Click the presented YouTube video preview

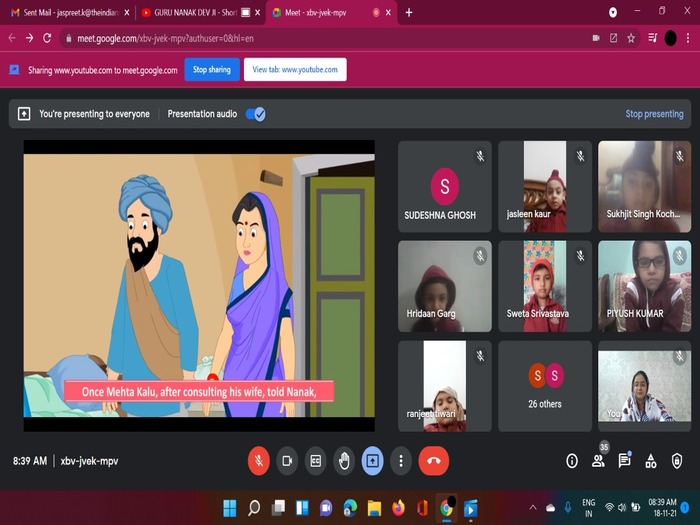[199, 286]
